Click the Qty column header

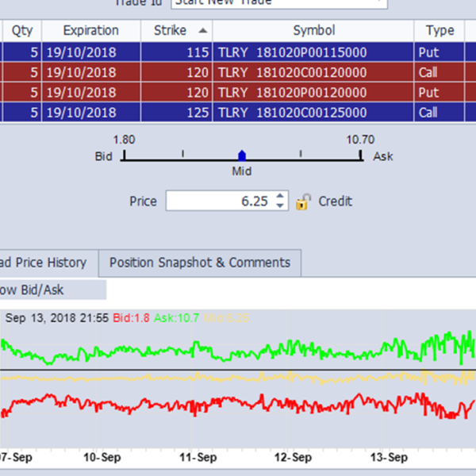click(x=21, y=30)
